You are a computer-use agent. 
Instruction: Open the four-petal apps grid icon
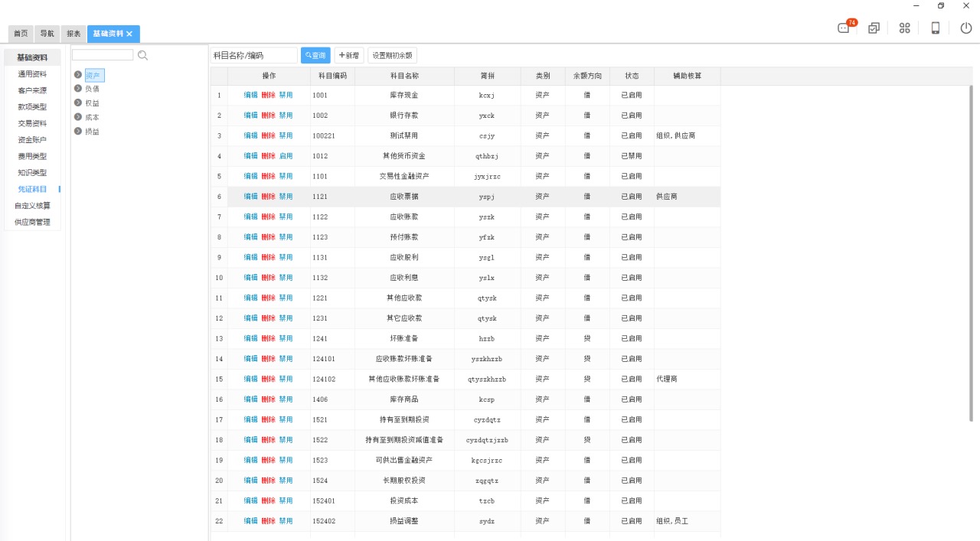(904, 28)
